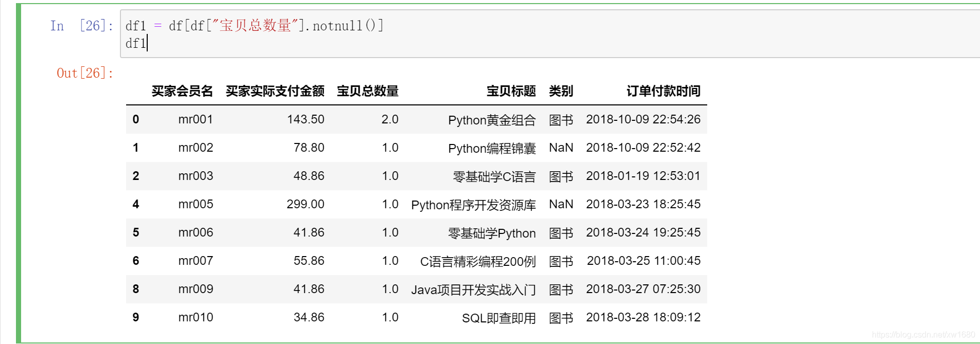Select title 零基础学C语言

coord(494,176)
